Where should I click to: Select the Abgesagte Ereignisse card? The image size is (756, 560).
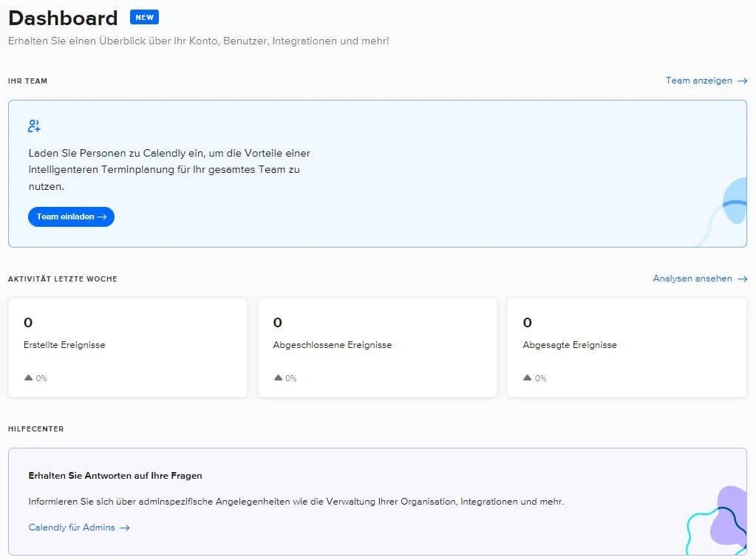627,347
